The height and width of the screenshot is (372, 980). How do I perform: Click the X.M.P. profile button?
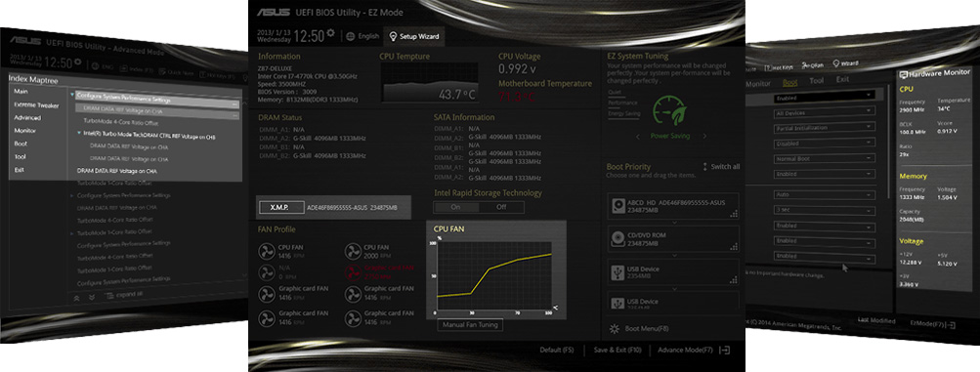(x=280, y=207)
